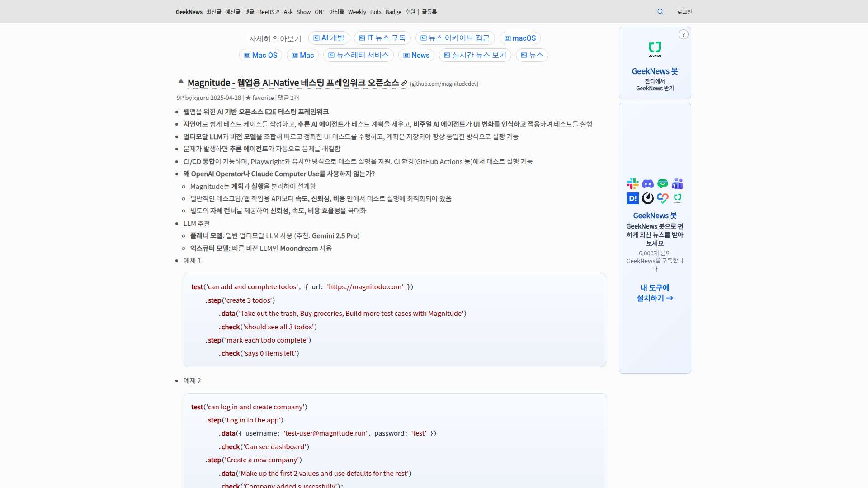Click the heart-shaped Swit icon
The height and width of the screenshot is (488, 868).
[663, 198]
